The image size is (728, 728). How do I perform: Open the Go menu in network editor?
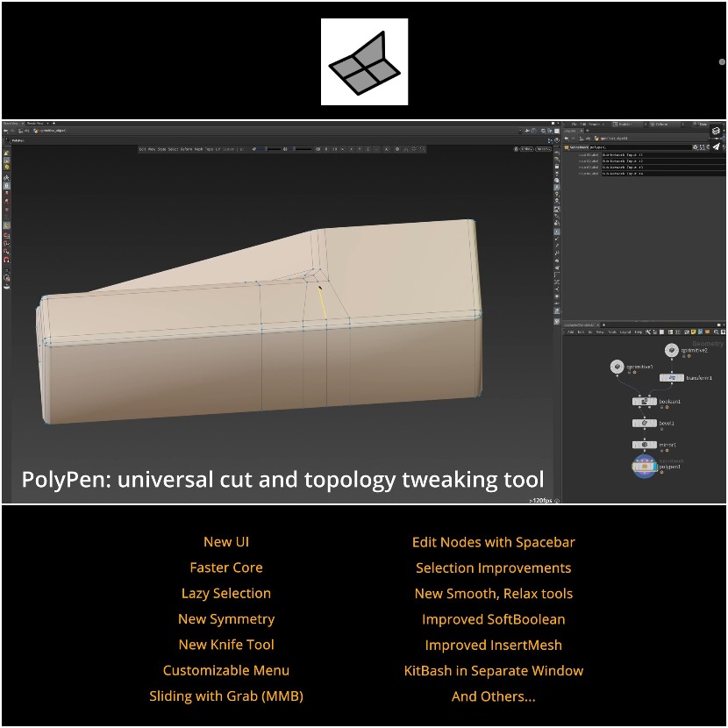pyautogui.click(x=590, y=332)
